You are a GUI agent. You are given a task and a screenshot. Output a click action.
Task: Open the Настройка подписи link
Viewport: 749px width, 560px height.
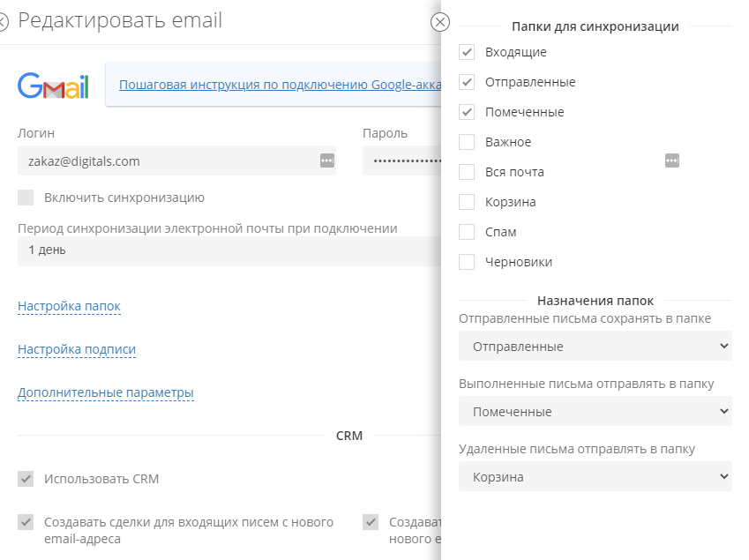tap(77, 349)
